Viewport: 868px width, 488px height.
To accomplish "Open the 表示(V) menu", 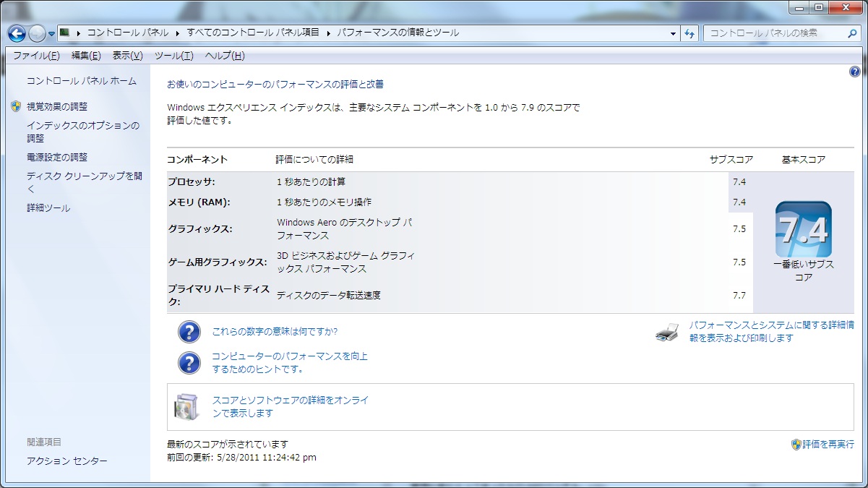I will point(127,56).
